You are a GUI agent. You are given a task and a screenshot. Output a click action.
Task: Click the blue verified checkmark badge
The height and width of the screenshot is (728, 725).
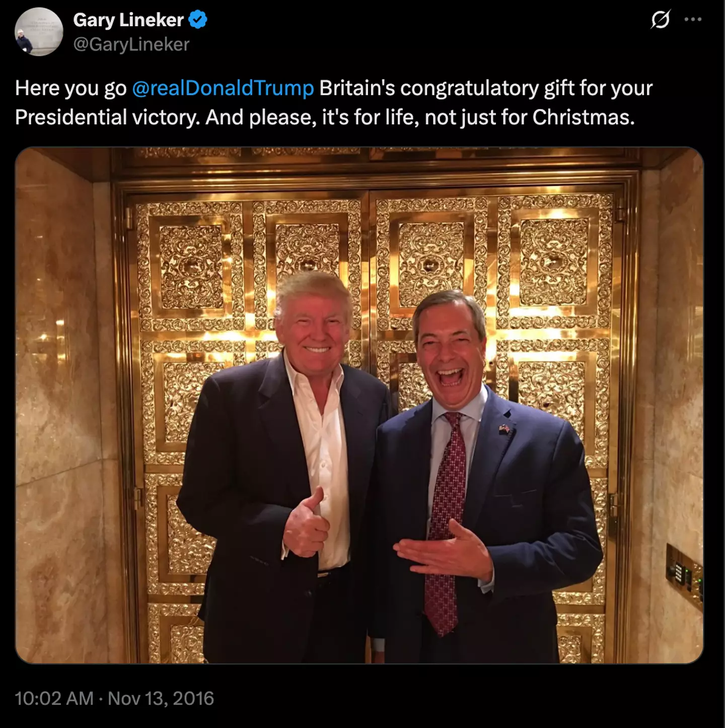coord(197,20)
